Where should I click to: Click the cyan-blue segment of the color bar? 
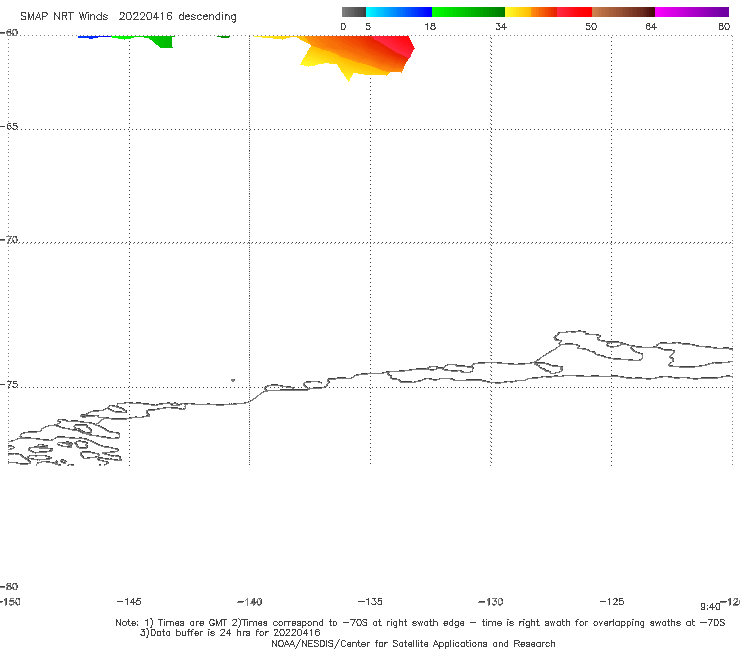[x=399, y=12]
